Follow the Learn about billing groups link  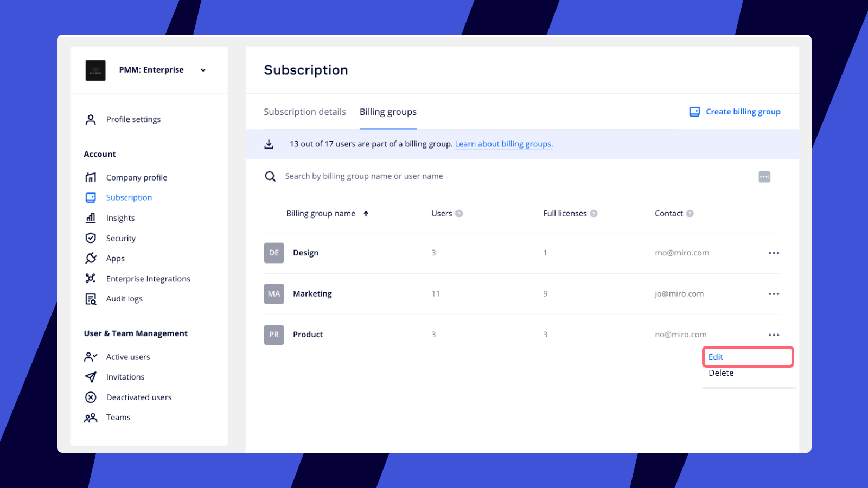point(503,144)
